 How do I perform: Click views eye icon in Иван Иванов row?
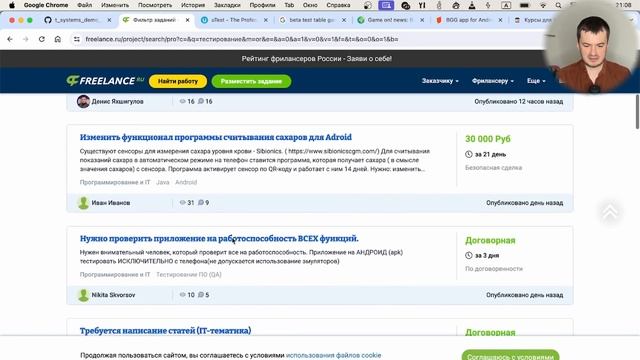point(182,203)
